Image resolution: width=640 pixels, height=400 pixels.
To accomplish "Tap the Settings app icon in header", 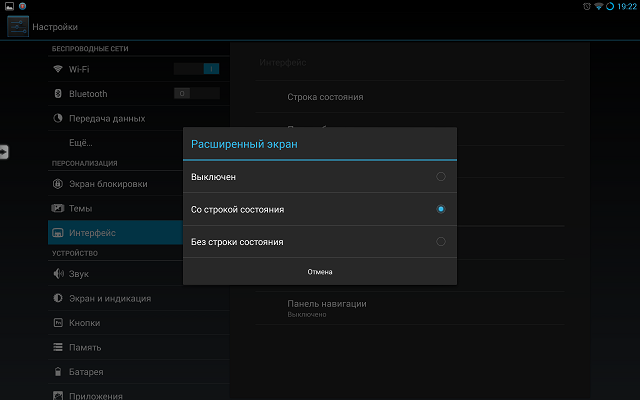I will tap(18, 26).
